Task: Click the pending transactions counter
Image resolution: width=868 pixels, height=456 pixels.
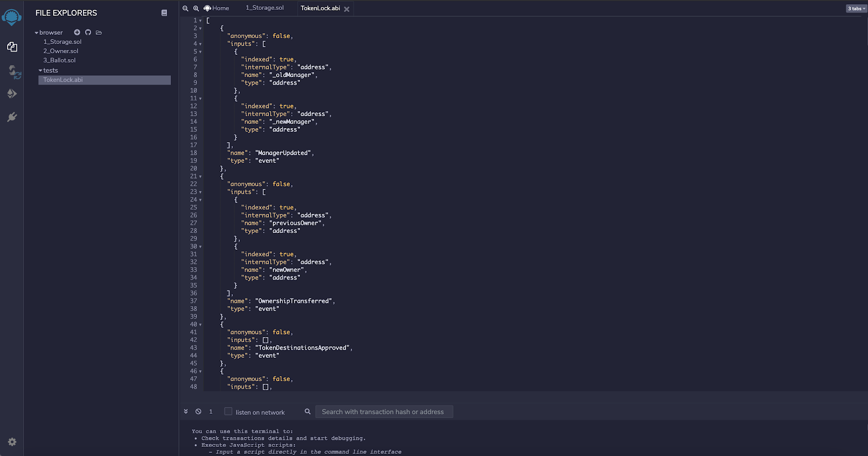Action: click(x=211, y=411)
